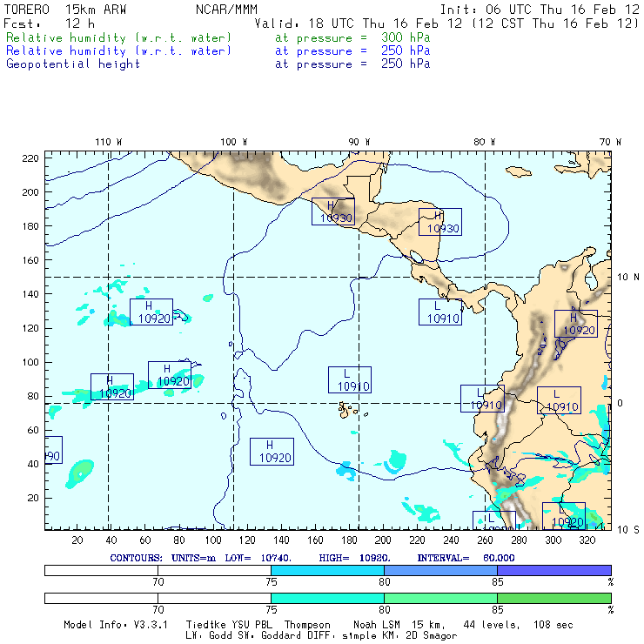Click the dark blue 85% swatch on the upper colorbar
Screen dimensions: 644x644
tap(553, 570)
